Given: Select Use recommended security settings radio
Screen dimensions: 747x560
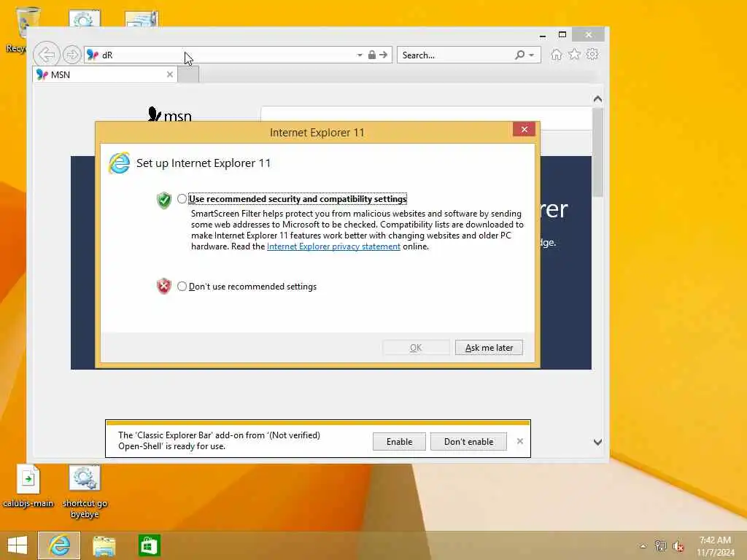Looking at the screenshot, I should coord(182,198).
